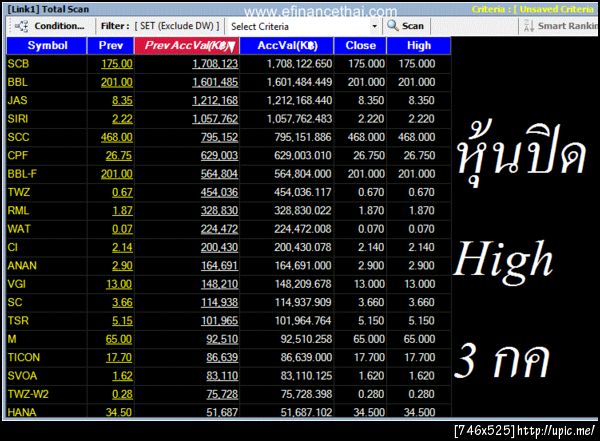The image size is (600, 441).
Task: Click BBL Prev price 201.00
Action: click(x=117, y=82)
